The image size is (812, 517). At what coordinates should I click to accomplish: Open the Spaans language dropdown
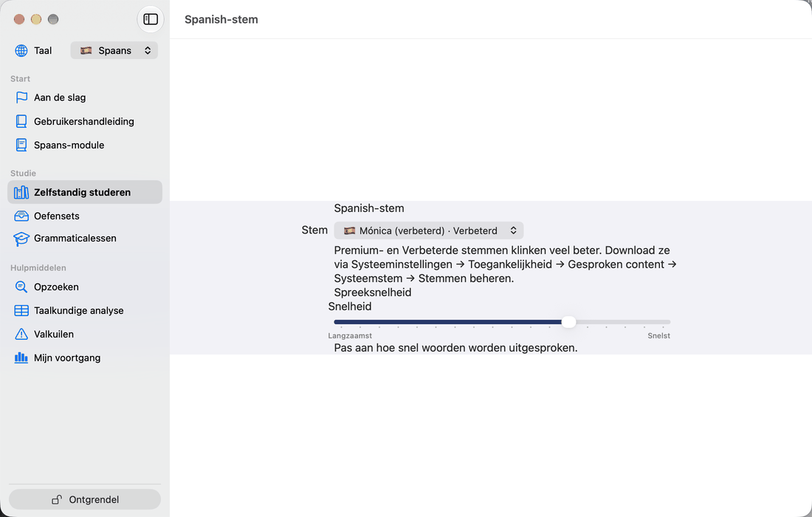click(114, 50)
